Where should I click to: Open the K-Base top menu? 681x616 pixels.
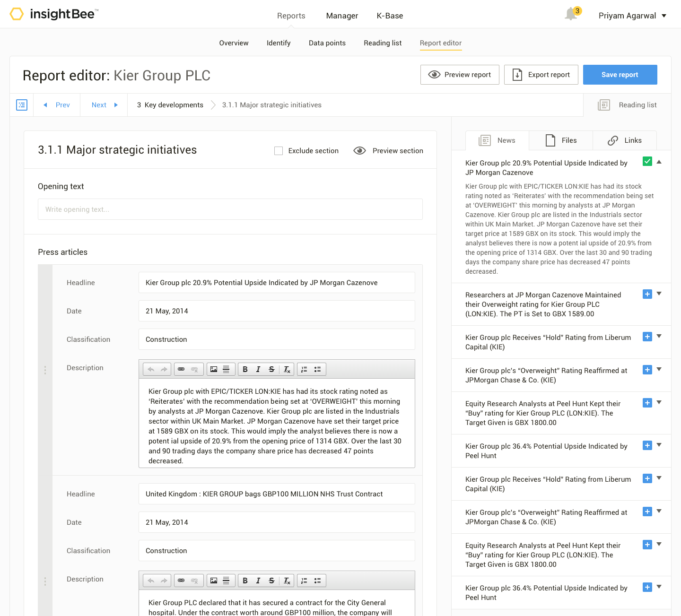pos(390,16)
